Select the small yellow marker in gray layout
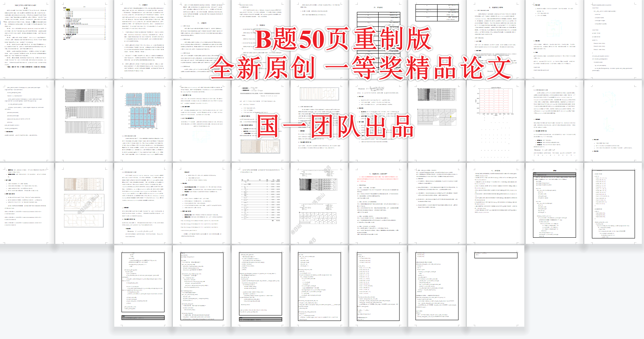The width and height of the screenshot is (644, 339). (451, 116)
